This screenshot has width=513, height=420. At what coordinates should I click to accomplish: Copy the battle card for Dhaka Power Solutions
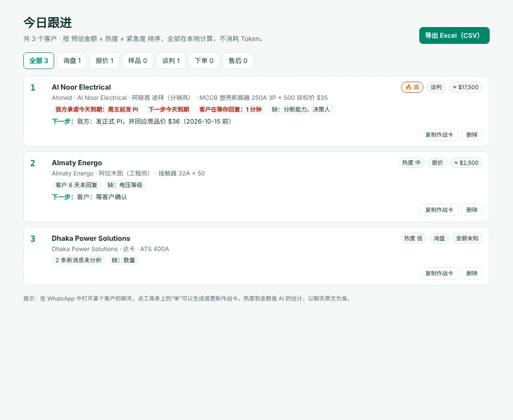tap(439, 273)
